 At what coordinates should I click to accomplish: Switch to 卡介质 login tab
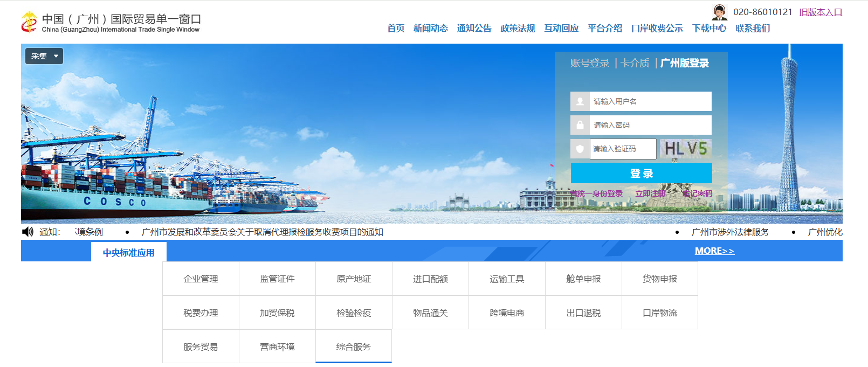click(x=635, y=63)
